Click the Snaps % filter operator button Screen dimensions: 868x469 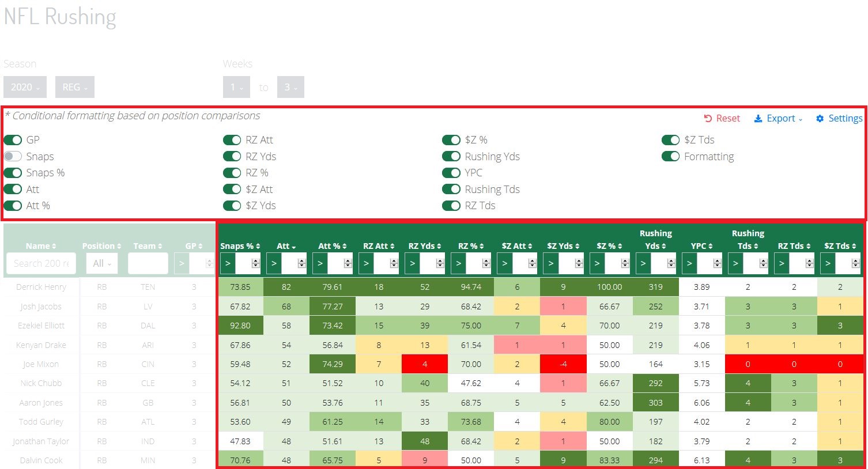pyautogui.click(x=228, y=263)
